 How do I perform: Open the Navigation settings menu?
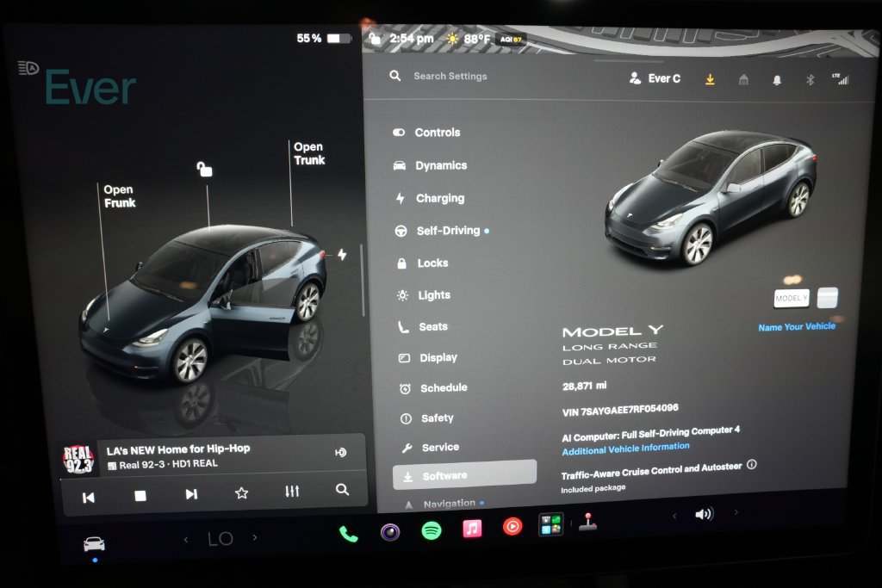[x=444, y=504]
